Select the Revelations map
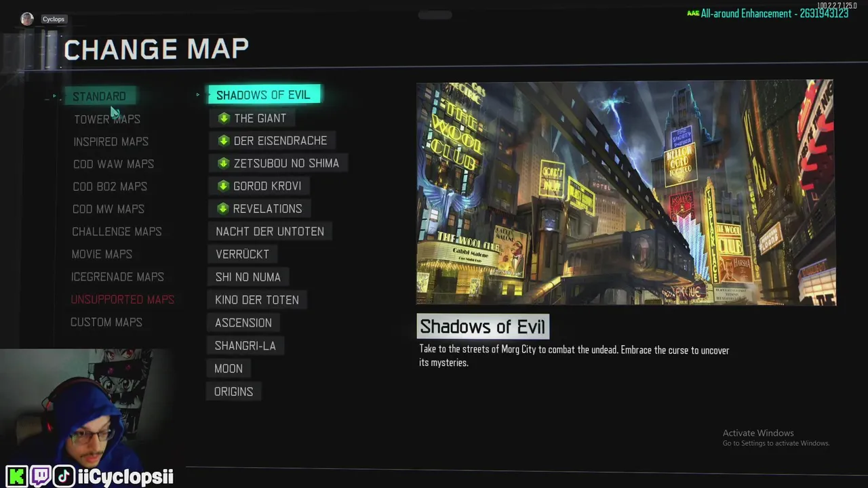The height and width of the screenshot is (488, 868). point(259,209)
